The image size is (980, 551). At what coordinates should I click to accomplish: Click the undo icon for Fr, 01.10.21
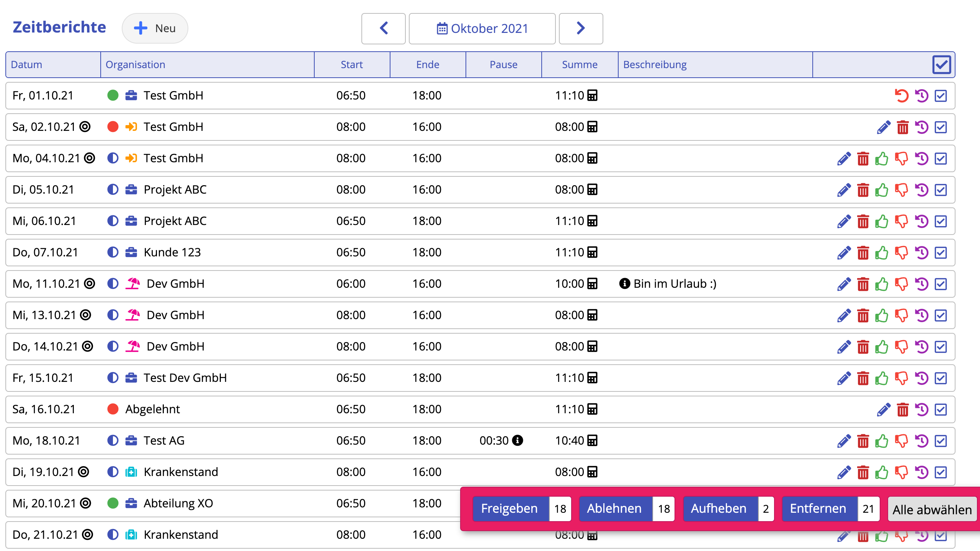[902, 96]
